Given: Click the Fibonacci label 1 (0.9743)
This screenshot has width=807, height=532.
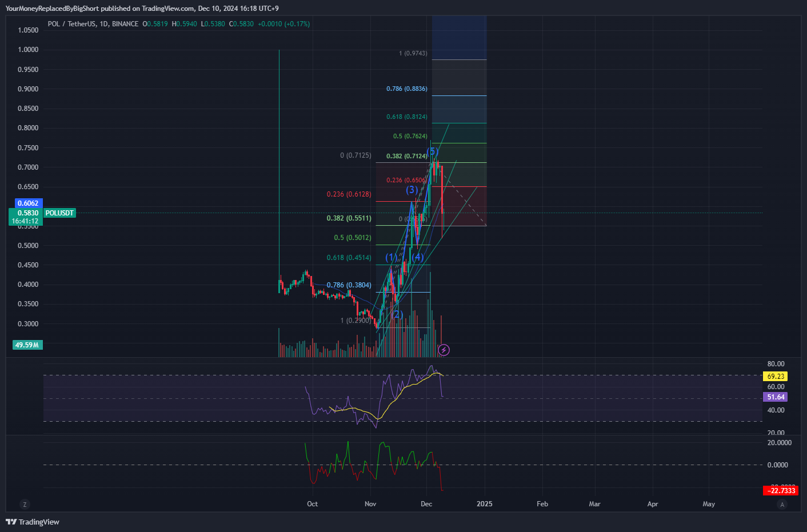Looking at the screenshot, I should 413,53.
